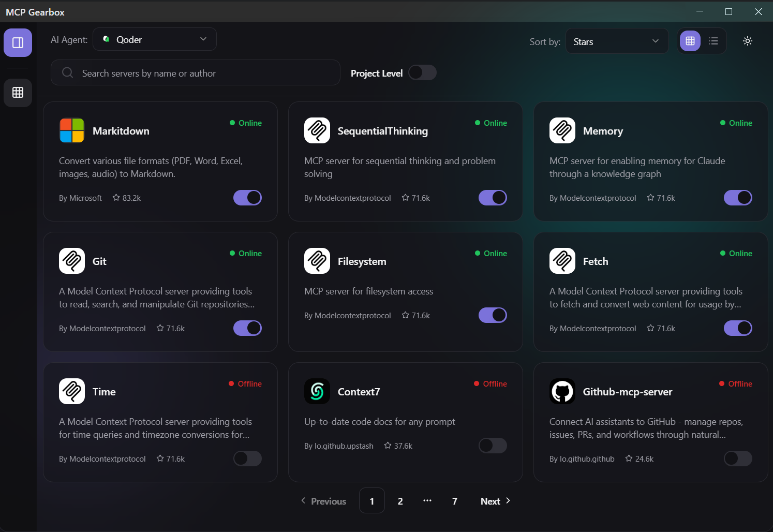Click 'By Microsoft' author text
The height and width of the screenshot is (532, 773).
pyautogui.click(x=80, y=198)
